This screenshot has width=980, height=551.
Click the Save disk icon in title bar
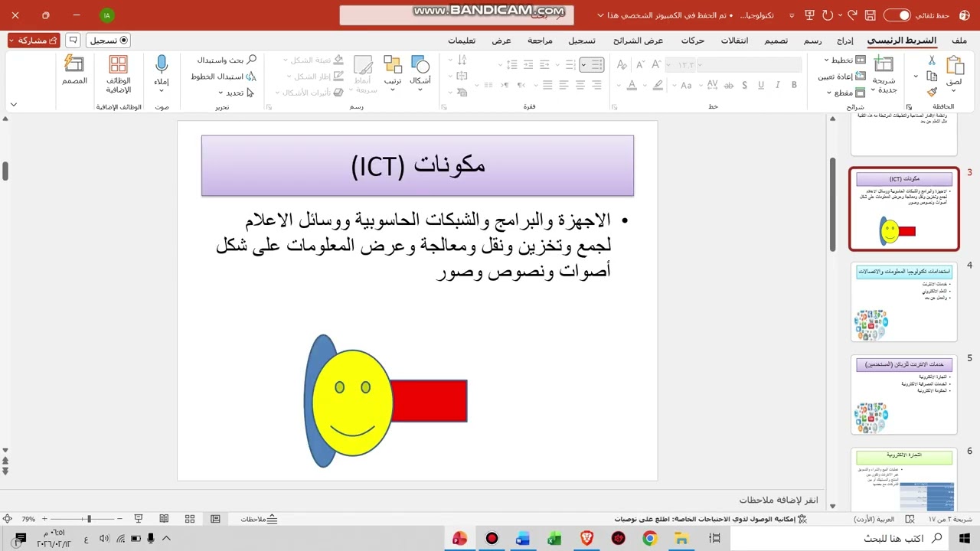tap(870, 15)
